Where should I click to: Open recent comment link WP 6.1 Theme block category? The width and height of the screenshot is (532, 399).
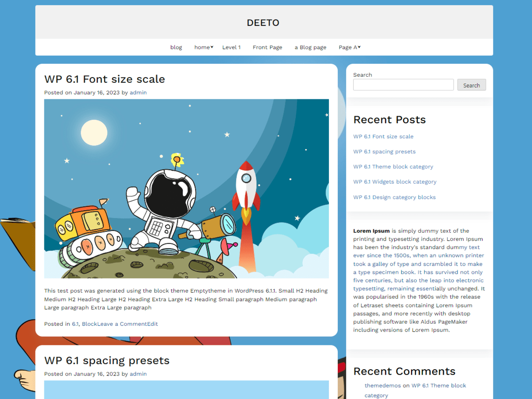415,390
